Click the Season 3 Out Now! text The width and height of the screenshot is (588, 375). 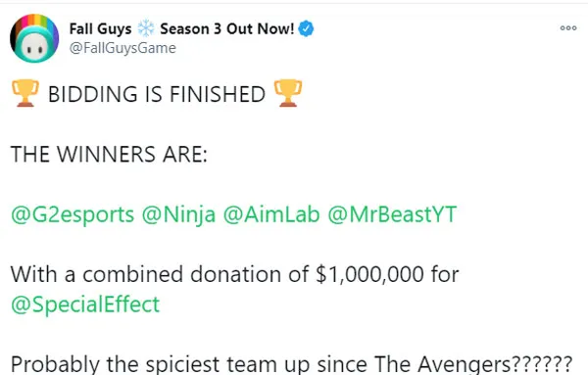click(x=227, y=28)
